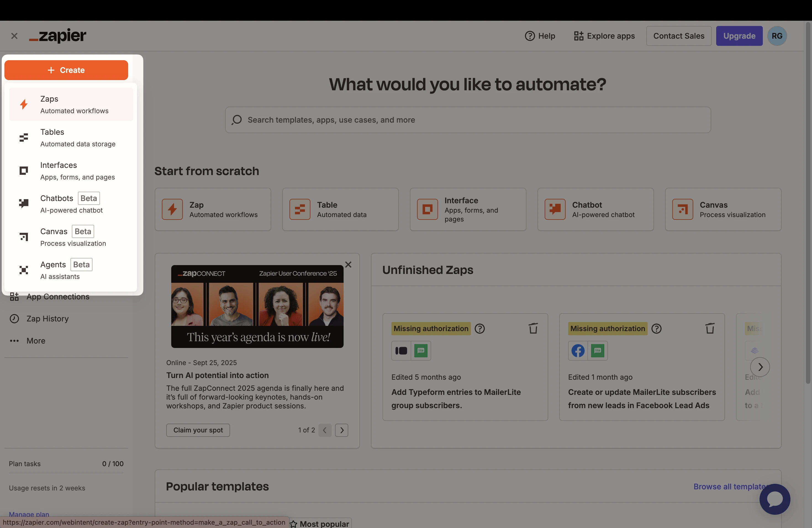
Task: Click the Facebook Lead Ads app icon
Action: point(578,351)
